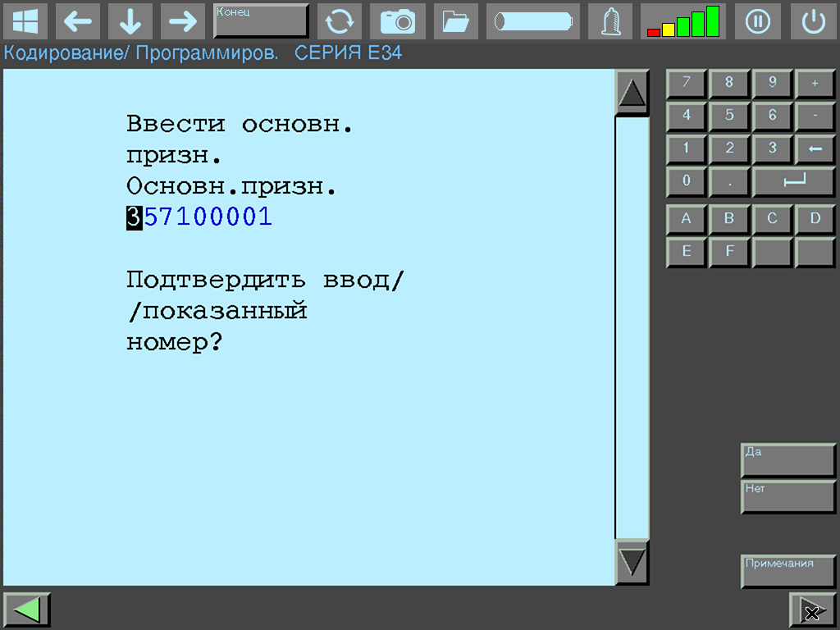Click the battery voltage indicator icon
The width and height of the screenshot is (840, 630).
pos(532,21)
